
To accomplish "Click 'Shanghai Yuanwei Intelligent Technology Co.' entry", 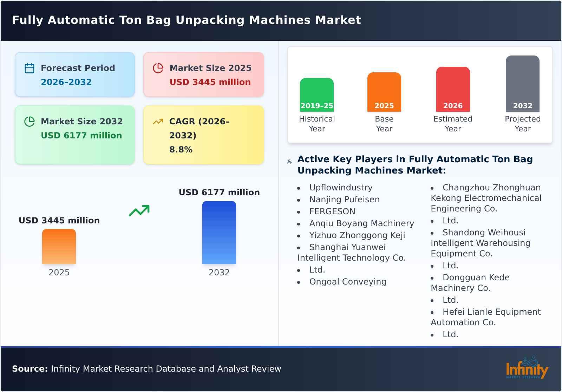I will tap(352, 253).
